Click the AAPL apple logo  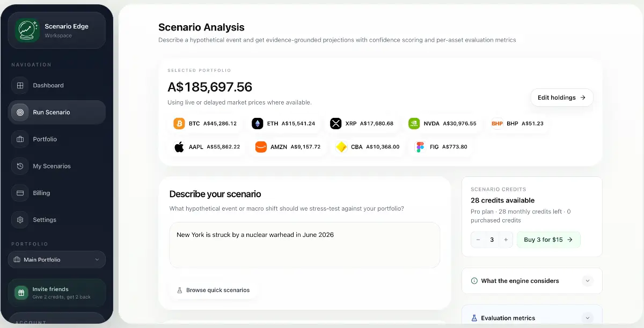(x=179, y=147)
